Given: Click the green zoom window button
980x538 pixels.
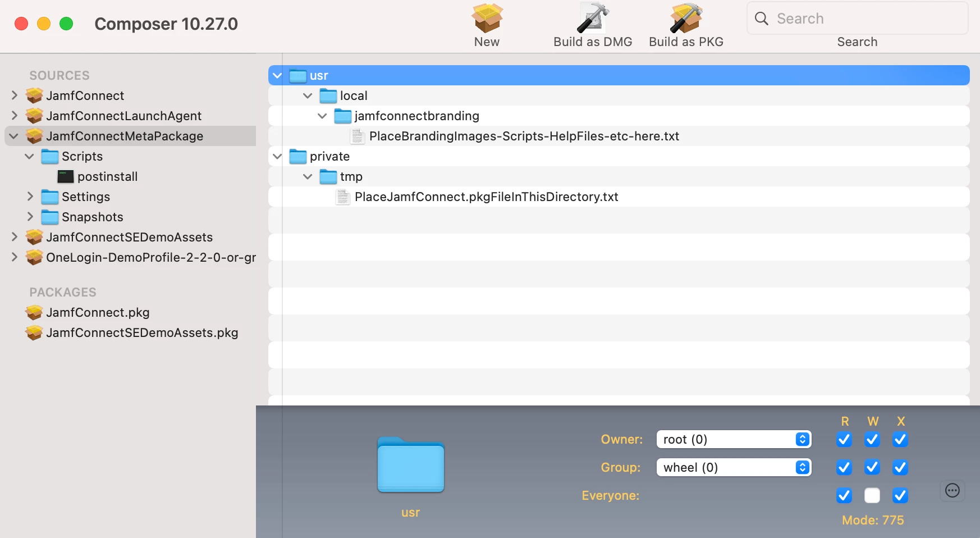Looking at the screenshot, I should 66,24.
